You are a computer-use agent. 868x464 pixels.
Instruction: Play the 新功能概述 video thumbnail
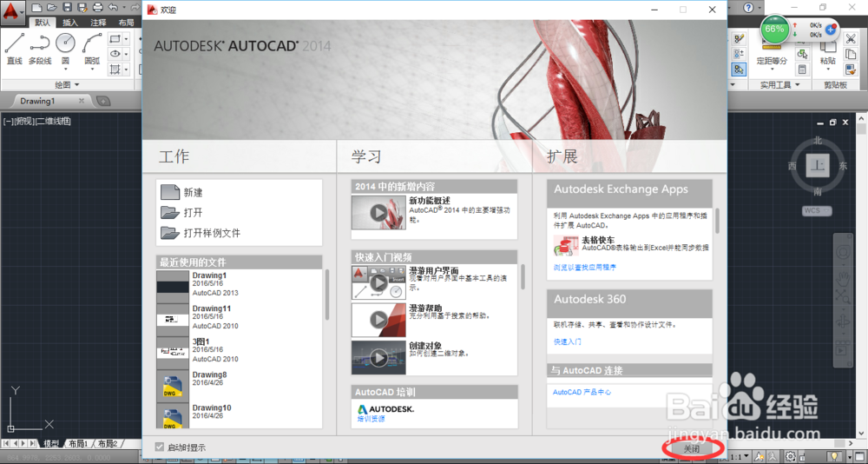click(x=378, y=212)
